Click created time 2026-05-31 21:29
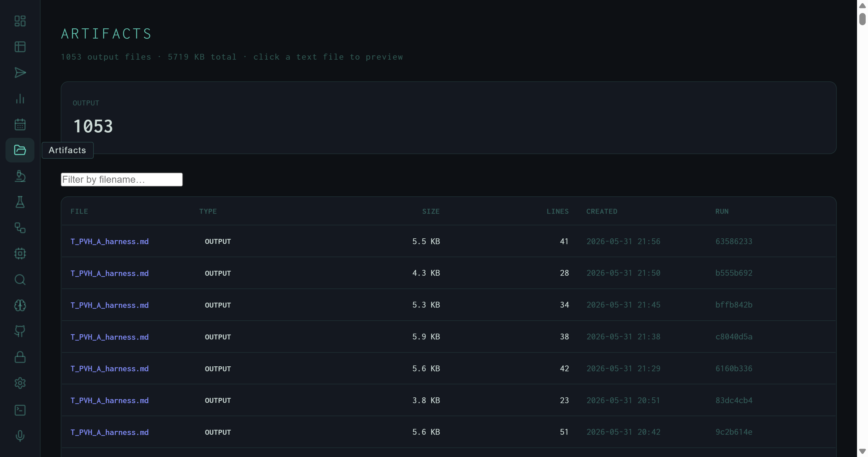The image size is (868, 457). click(x=624, y=369)
